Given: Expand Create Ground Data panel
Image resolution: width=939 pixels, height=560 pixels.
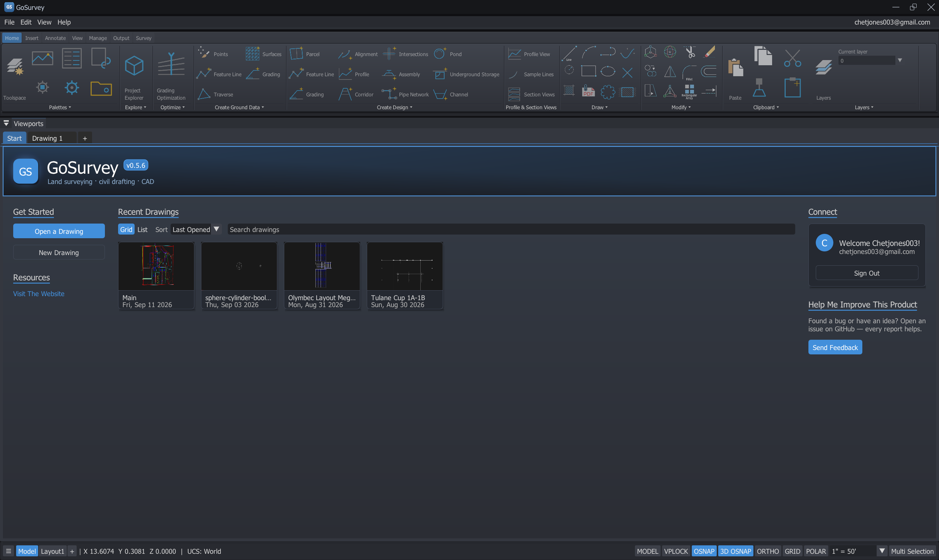Looking at the screenshot, I should click(x=240, y=107).
